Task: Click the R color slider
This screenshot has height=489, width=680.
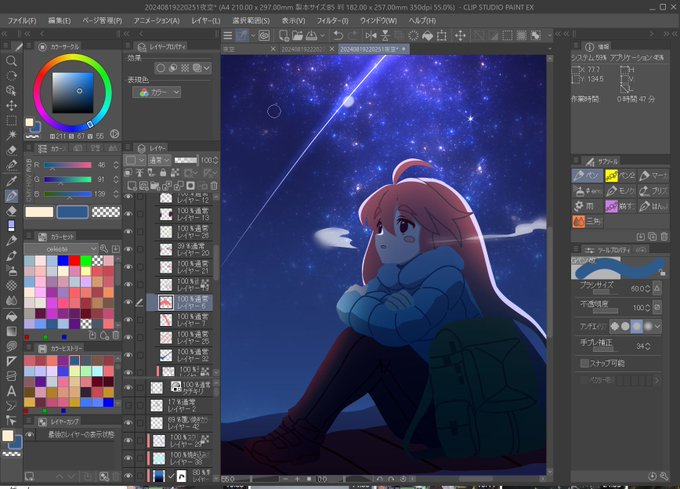Action: point(68,165)
